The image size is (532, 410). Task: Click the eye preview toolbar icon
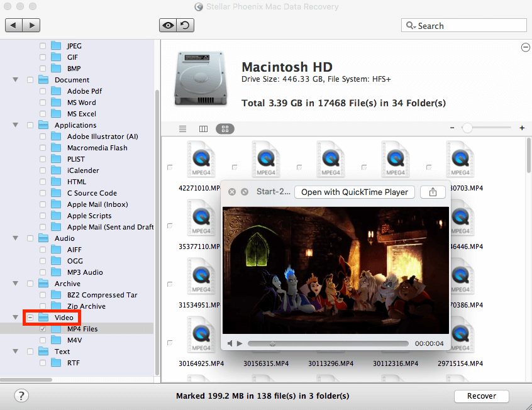[x=168, y=25]
